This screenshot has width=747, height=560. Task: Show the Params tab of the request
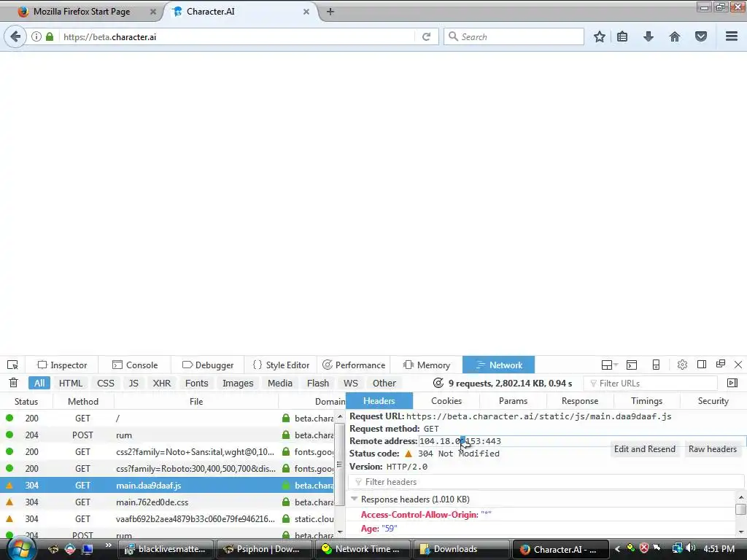[513, 401]
